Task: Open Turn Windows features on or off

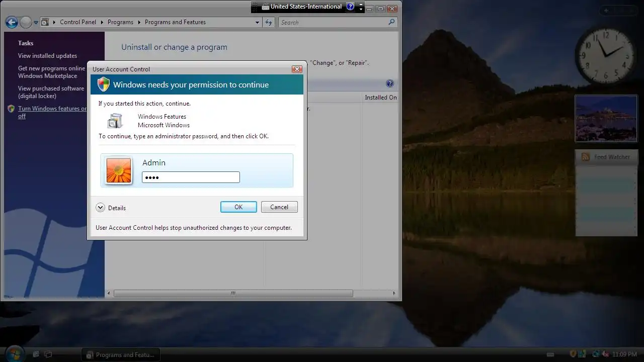Action: pos(52,112)
